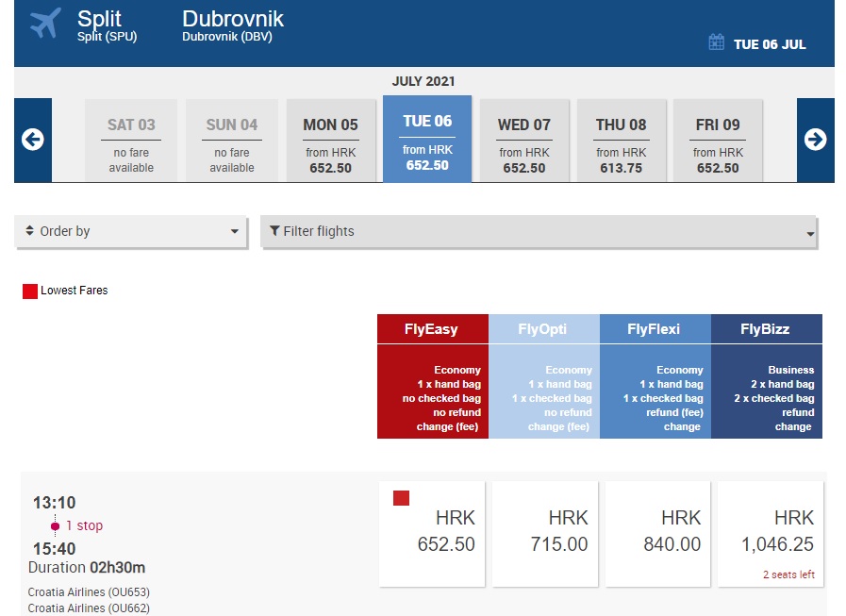Click the red lowest fare marker in FlyEasy price
This screenshot has height=616, width=846.
pos(401,498)
